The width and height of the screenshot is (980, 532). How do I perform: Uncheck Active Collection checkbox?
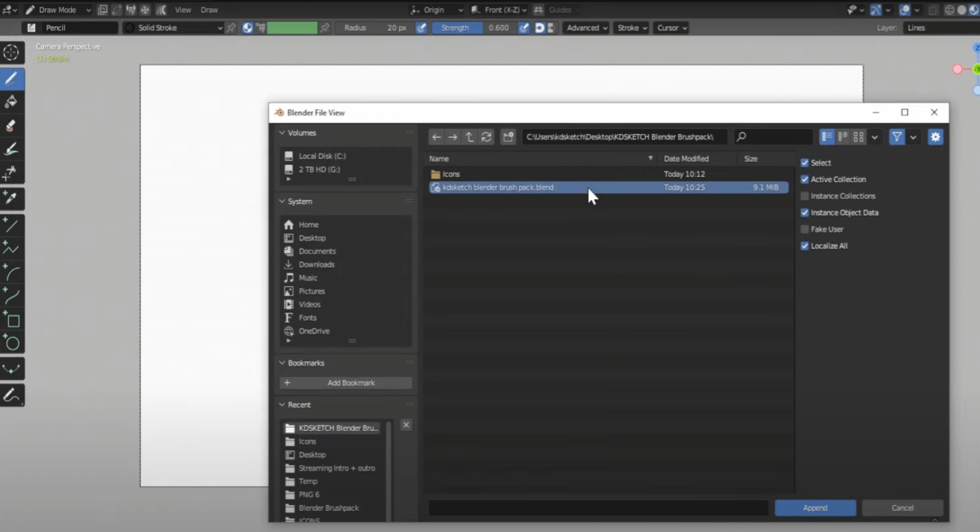804,180
